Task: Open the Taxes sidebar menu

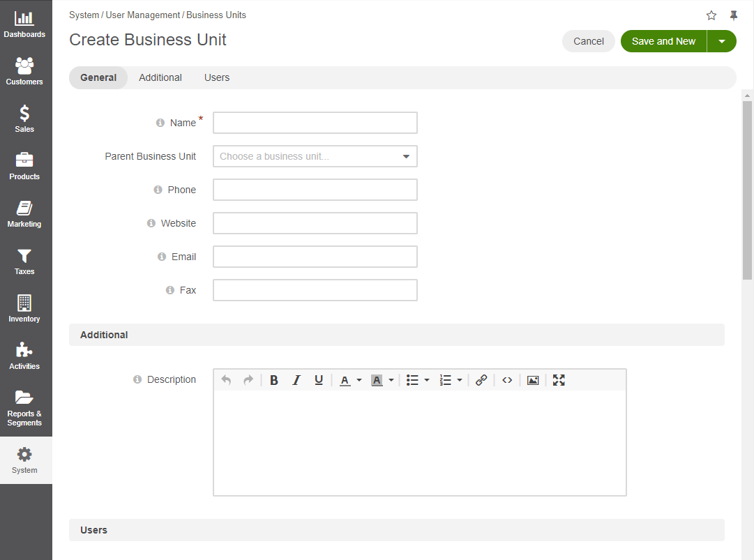Action: [24, 261]
